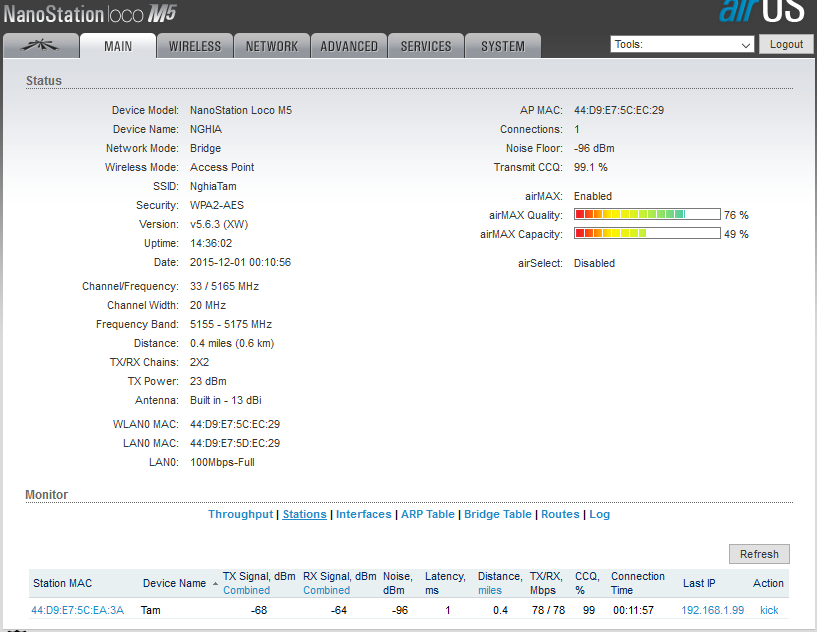This screenshot has width=817, height=632.
Task: Go to the ADVANCED tab
Action: [x=349, y=46]
